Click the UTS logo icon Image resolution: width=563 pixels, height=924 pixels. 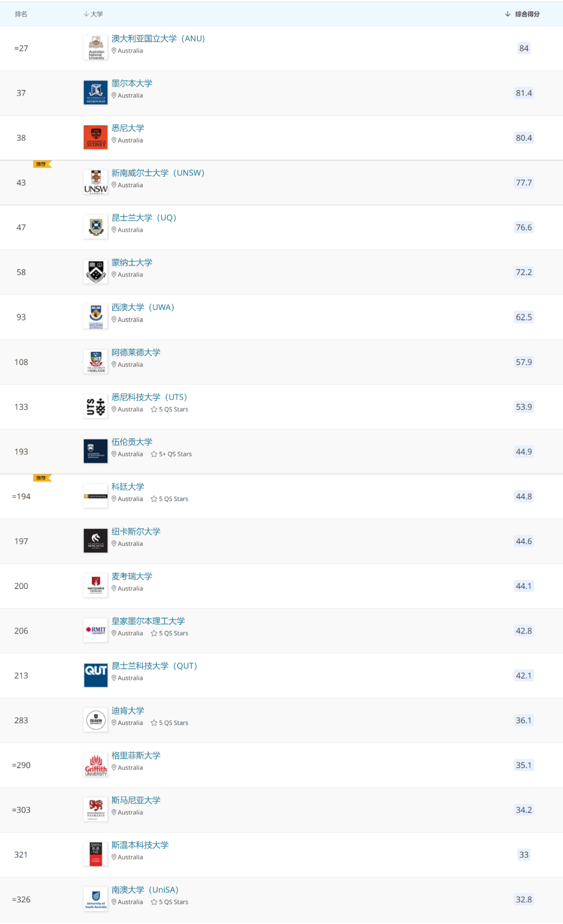click(95, 407)
